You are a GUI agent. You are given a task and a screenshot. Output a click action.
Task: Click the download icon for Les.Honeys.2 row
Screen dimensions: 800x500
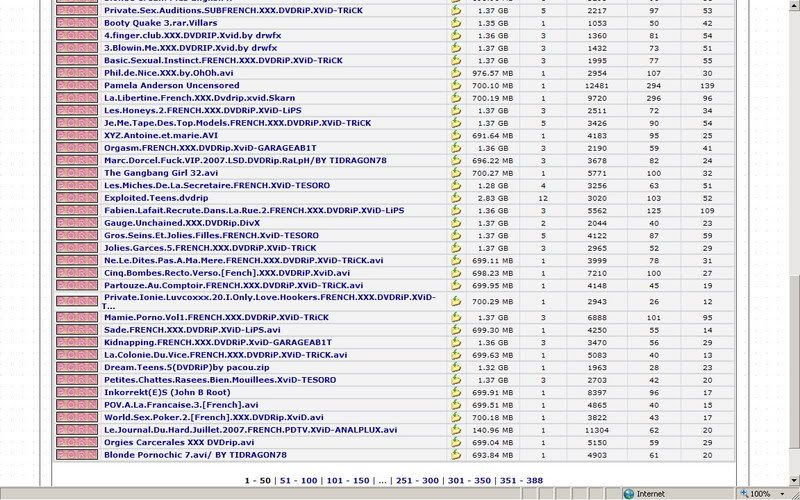[456, 110]
